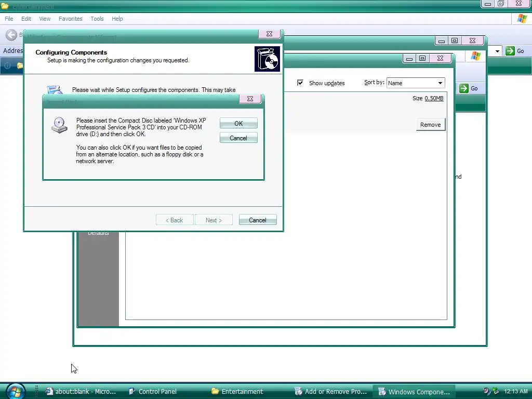532x399 pixels.
Task: Open the Edit menu
Action: (26, 19)
